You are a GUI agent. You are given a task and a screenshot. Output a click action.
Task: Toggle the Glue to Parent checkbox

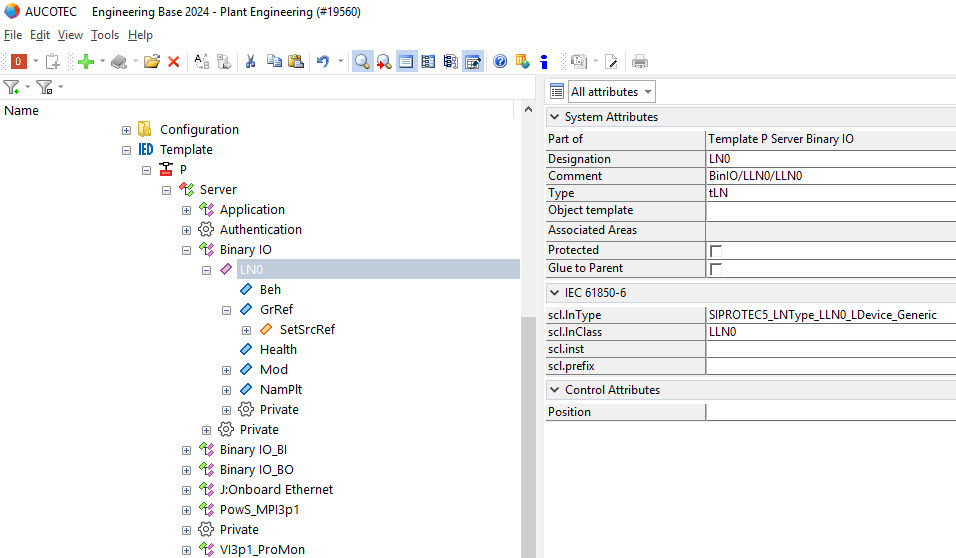tap(716, 268)
